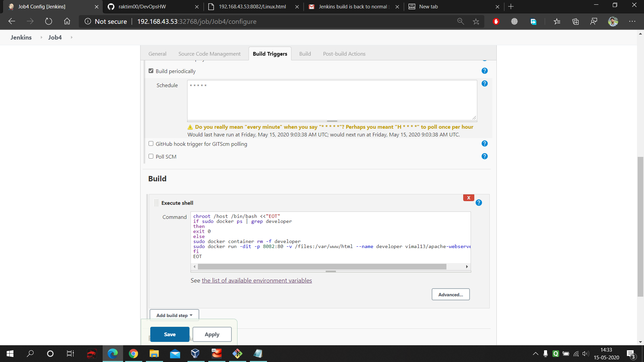Click help icon next to Build periodically
The width and height of the screenshot is (644, 362).
(x=484, y=71)
